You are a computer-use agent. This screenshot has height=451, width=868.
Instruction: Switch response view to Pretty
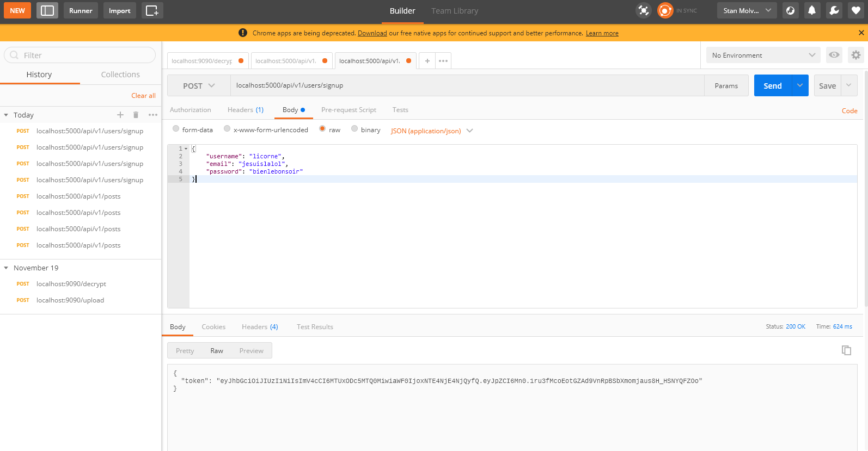click(185, 351)
